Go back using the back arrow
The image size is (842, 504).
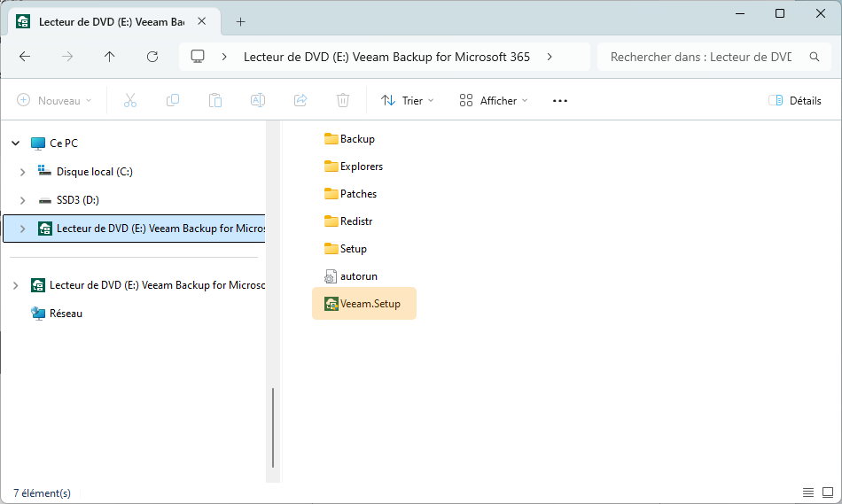point(25,57)
